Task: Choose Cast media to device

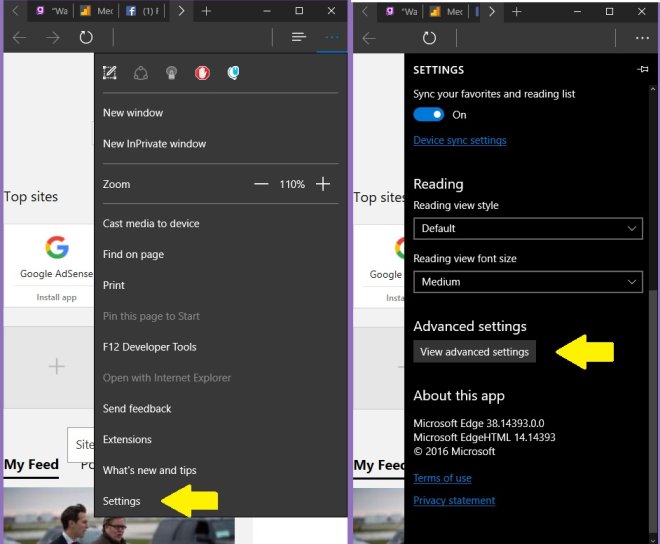Action: (151, 224)
